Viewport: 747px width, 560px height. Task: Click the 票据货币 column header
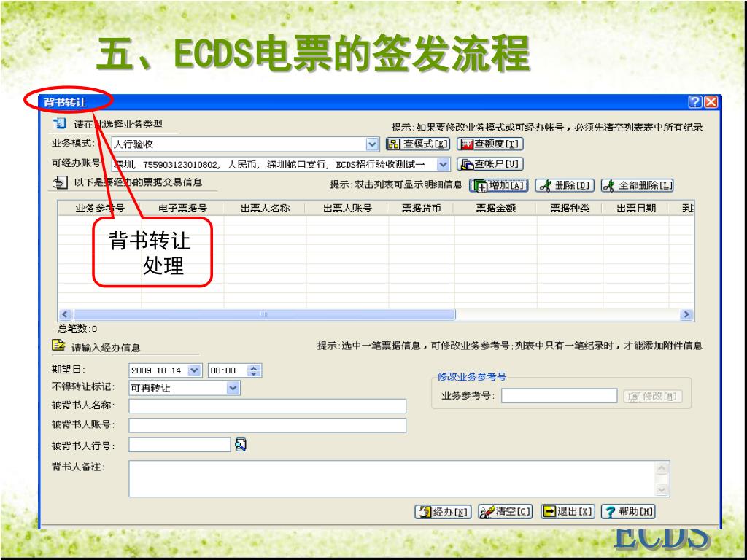click(422, 208)
